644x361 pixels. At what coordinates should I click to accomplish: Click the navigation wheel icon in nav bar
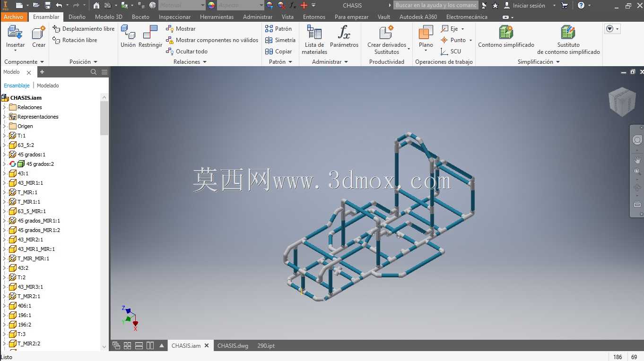click(637, 140)
